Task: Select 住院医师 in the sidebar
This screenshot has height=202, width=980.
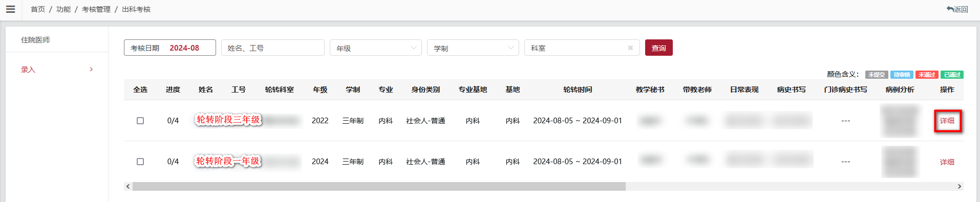Action: click(35, 40)
